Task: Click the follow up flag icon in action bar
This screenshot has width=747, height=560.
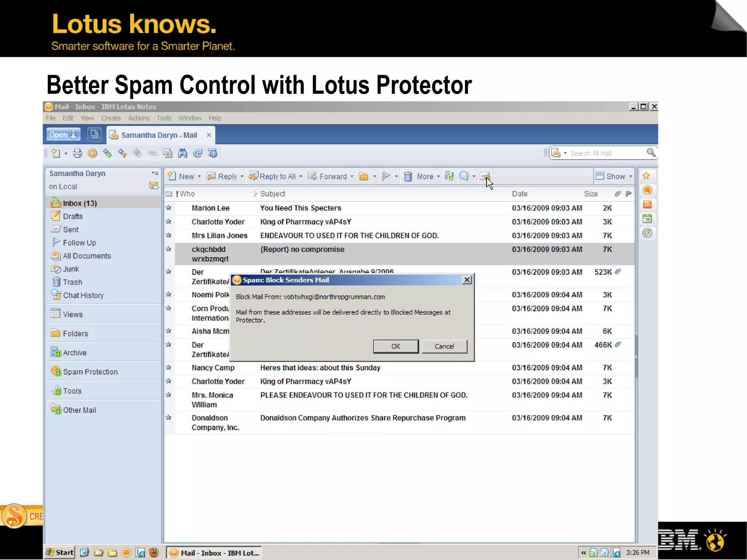Action: point(386,177)
